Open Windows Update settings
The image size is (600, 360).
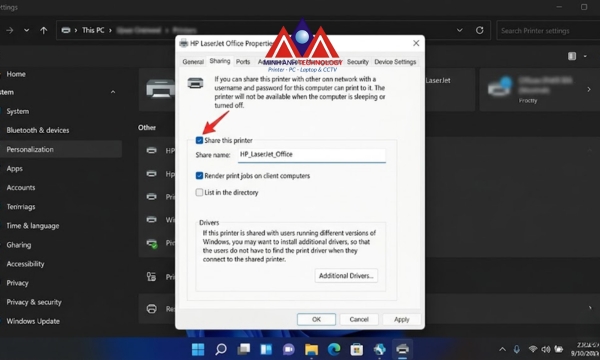pos(33,321)
